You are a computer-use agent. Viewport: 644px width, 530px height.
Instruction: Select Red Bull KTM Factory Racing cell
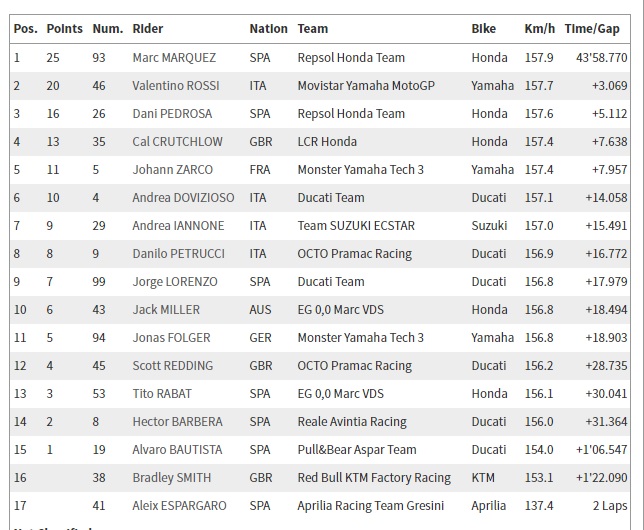[x=374, y=478]
